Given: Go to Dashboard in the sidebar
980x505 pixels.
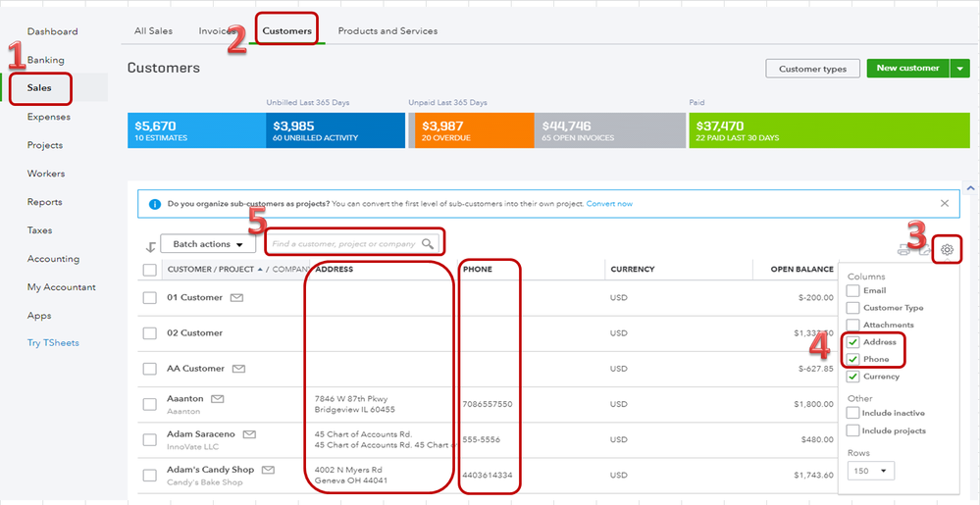Looking at the screenshot, I should point(53,31).
